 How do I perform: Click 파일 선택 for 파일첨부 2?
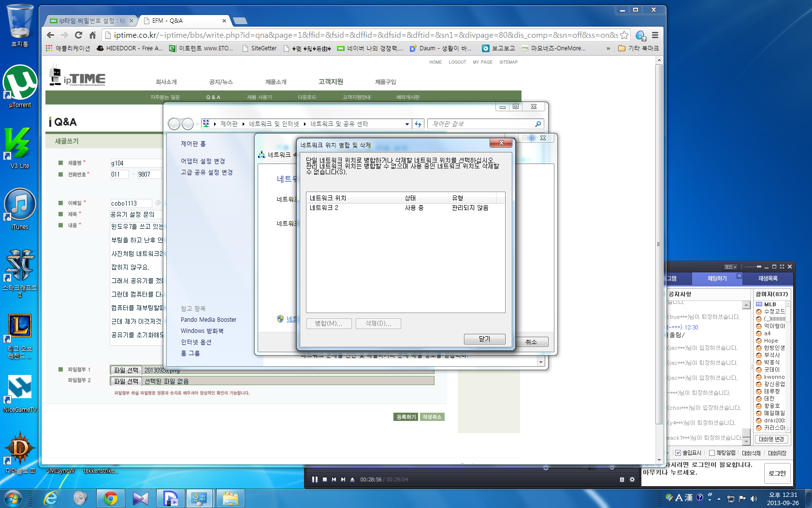pyautogui.click(x=126, y=381)
